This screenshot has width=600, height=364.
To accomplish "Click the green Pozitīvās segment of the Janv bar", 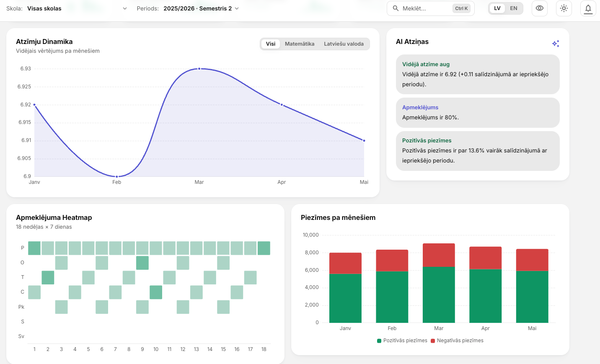I will coord(345,298).
